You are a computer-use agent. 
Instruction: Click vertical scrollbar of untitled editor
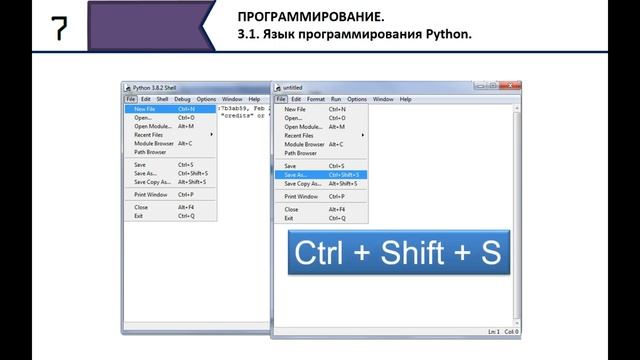pyautogui.click(x=517, y=215)
